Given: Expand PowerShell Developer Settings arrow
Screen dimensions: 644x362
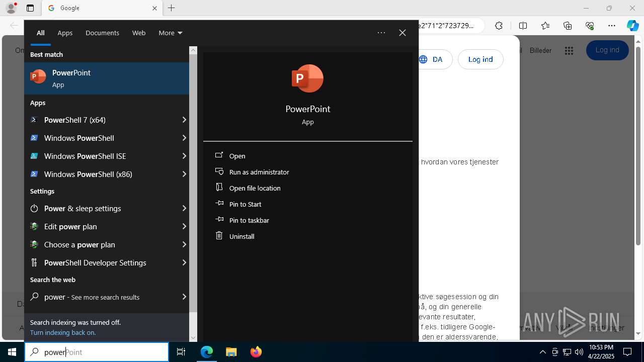Looking at the screenshot, I should click(184, 262).
